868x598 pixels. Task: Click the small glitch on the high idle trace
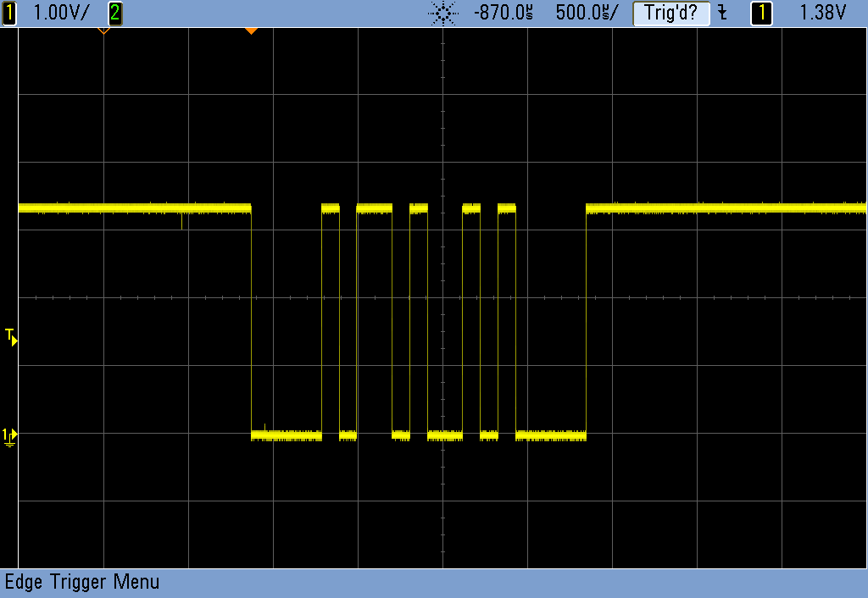coord(181,222)
